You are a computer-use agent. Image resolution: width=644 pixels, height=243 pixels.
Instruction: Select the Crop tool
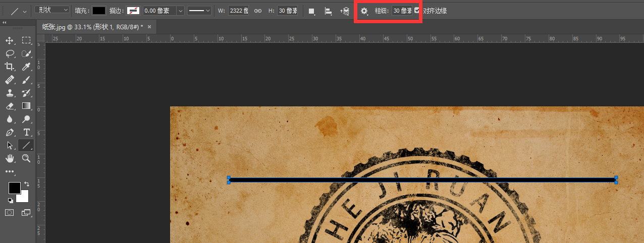(x=9, y=67)
